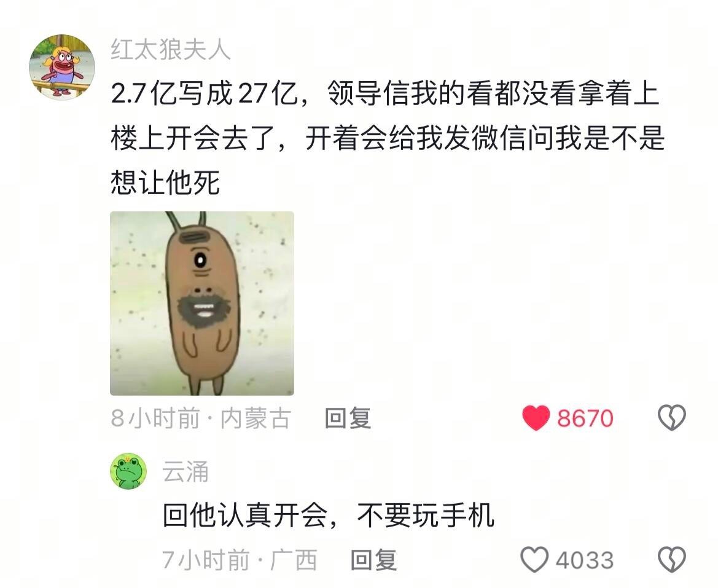Reply to 云涌's comment from 广西
Viewport: 718px width, 588px height.
pyautogui.click(x=373, y=560)
